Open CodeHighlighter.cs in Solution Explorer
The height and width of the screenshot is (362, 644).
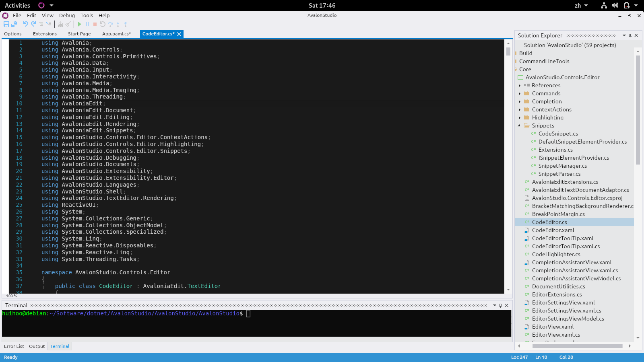(556, 254)
